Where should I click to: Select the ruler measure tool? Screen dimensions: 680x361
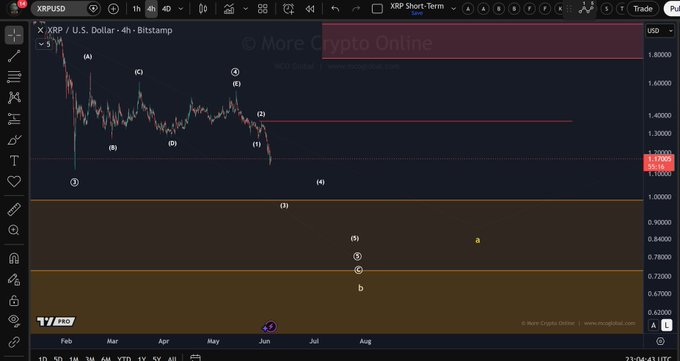(14, 210)
